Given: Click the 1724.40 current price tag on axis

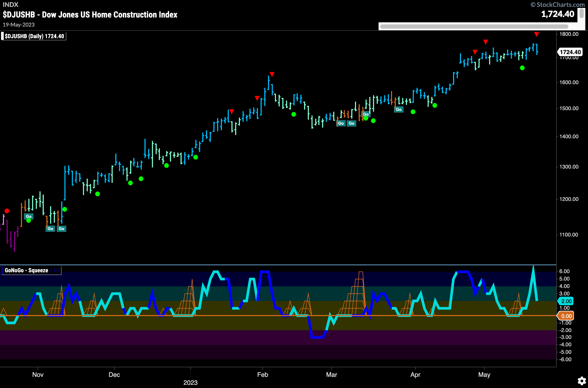Looking at the screenshot, I should pos(570,52).
